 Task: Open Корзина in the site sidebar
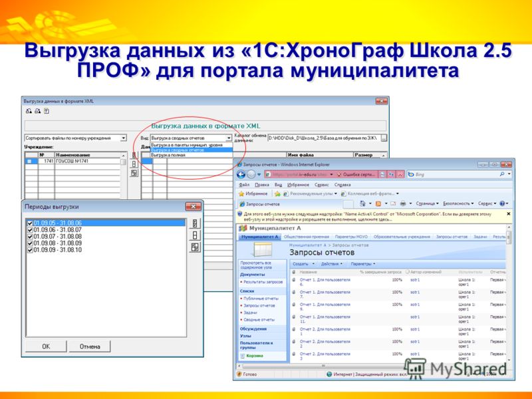coord(255,356)
